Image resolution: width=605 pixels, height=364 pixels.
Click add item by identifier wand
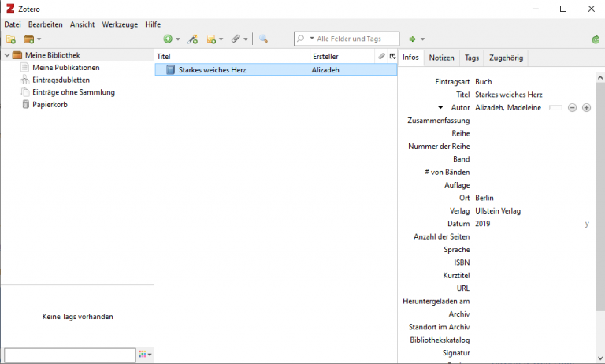click(193, 39)
